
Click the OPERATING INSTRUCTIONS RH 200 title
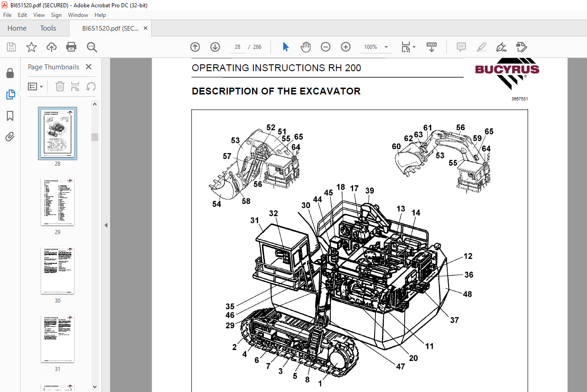[276, 68]
